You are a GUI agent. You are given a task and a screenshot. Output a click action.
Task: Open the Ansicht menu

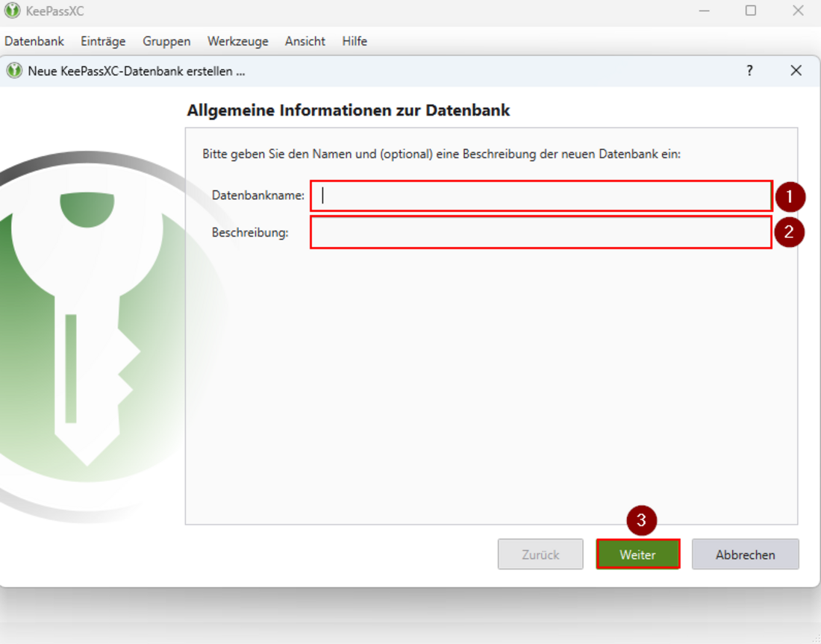click(305, 41)
